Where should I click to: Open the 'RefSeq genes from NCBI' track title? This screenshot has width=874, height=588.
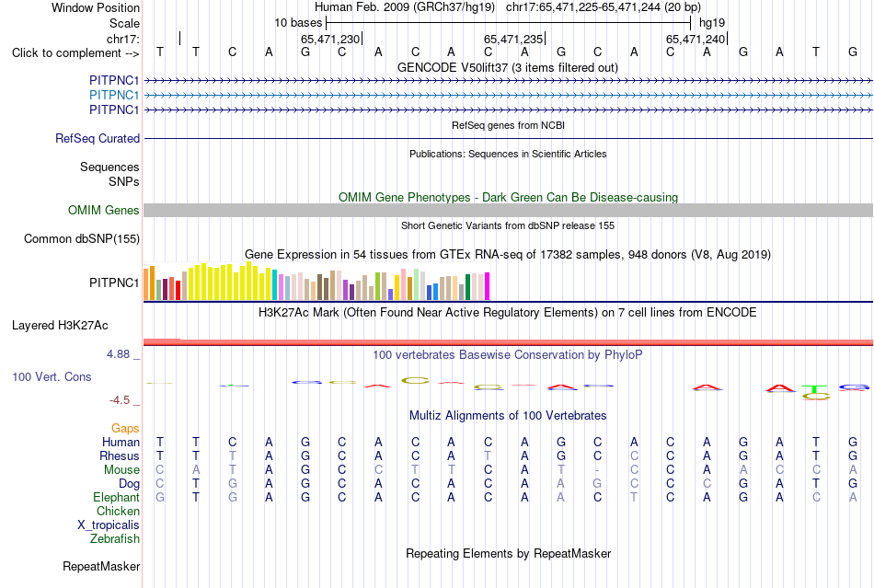(x=508, y=125)
